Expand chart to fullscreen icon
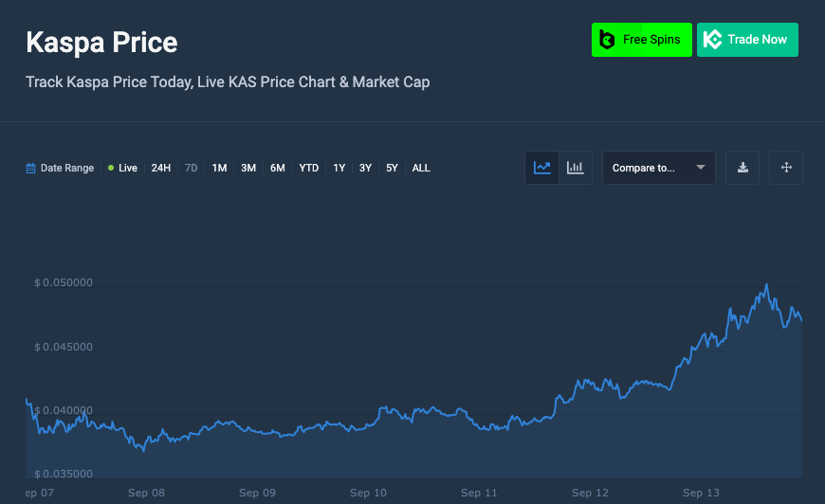This screenshot has width=825, height=504. pyautogui.click(x=786, y=168)
